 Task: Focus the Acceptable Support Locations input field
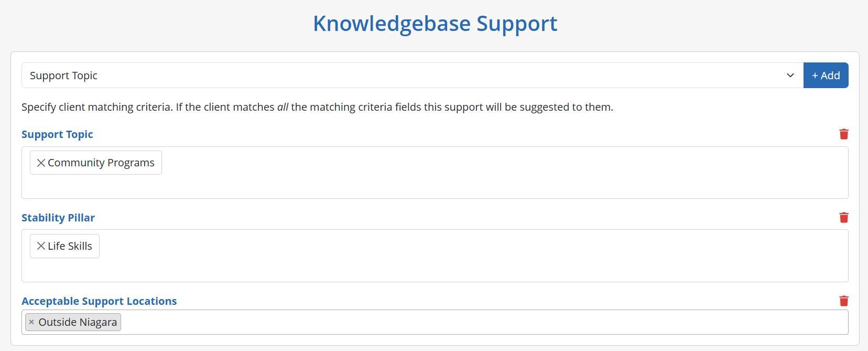click(472, 322)
